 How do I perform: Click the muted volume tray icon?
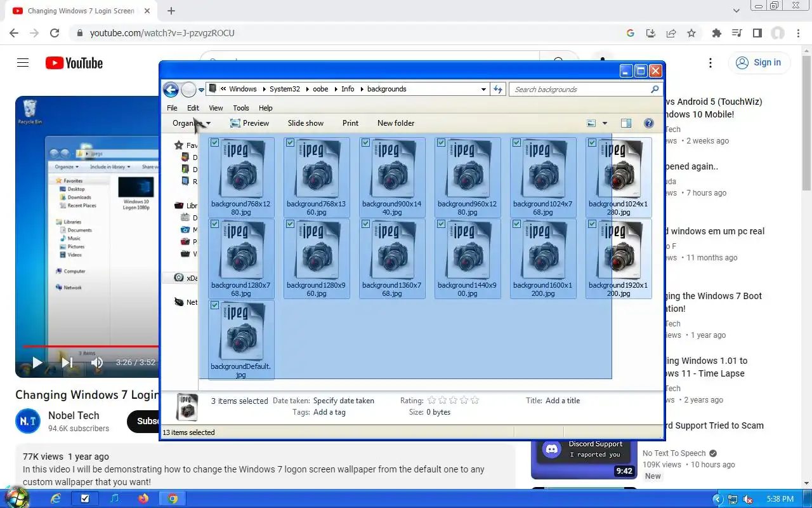pos(749,499)
